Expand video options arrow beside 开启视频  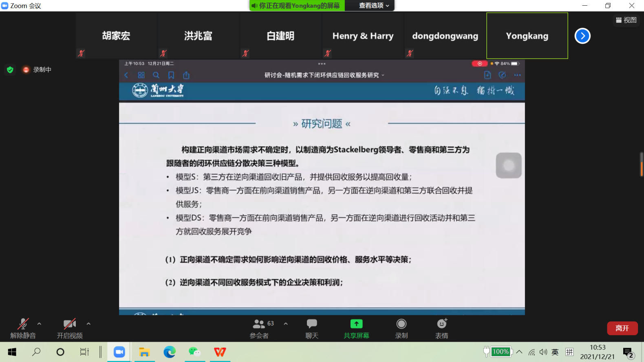pos(88,324)
